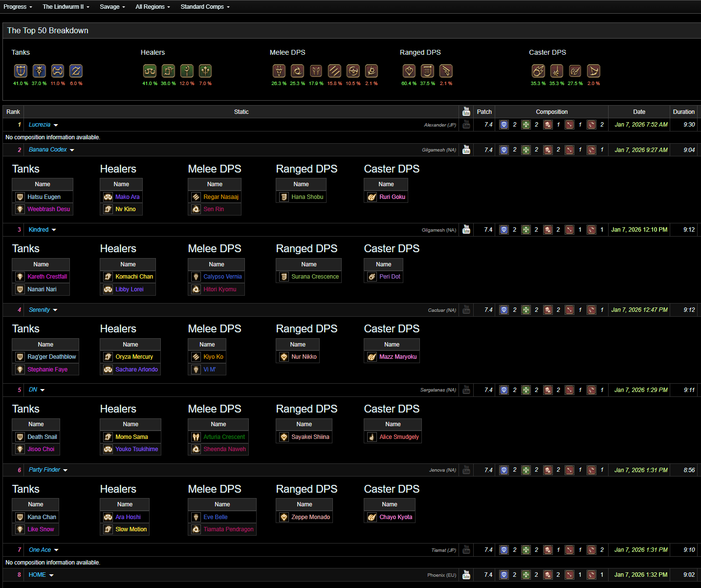The height and width of the screenshot is (588, 701).
Task: Click the Tanks job icon showing 11.0 %
Action: pos(58,71)
